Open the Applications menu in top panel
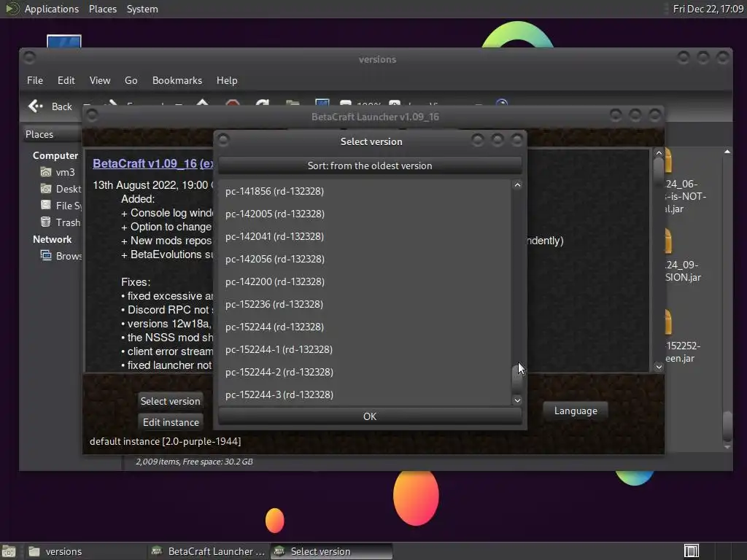This screenshot has height=560, width=747. point(52,9)
